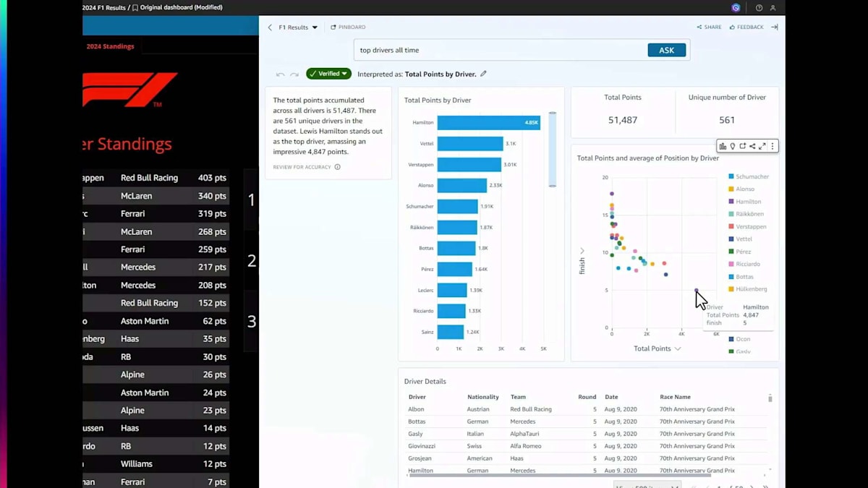
Task: Click the Hamilton bar in the bar chart
Action: (x=488, y=123)
